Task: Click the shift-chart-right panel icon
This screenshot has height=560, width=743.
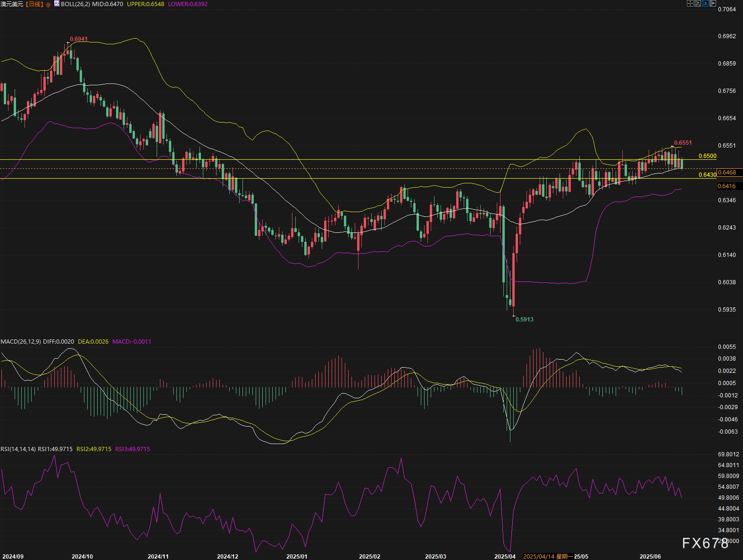Action: point(713,3)
